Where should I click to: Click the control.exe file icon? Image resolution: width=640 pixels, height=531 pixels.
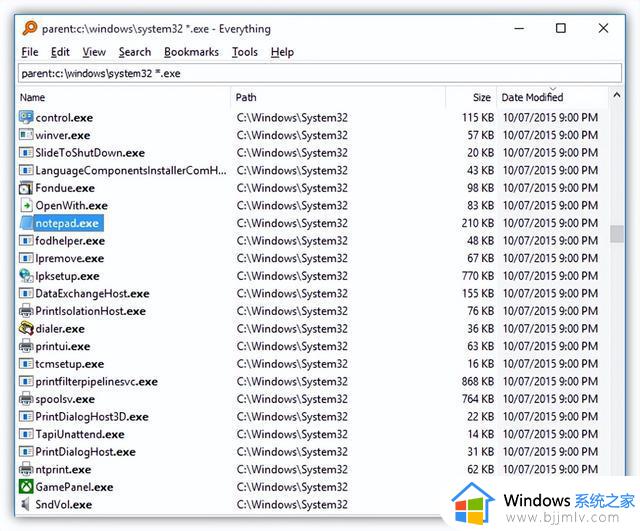click(26, 118)
